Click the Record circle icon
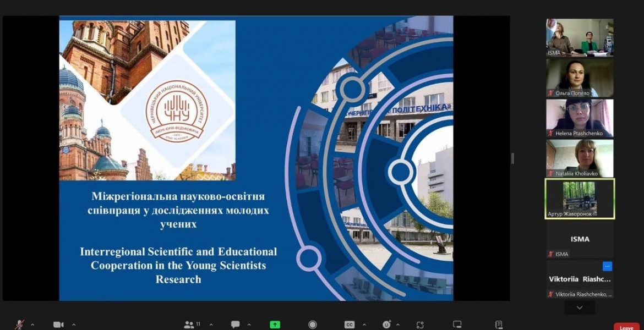 (313, 324)
